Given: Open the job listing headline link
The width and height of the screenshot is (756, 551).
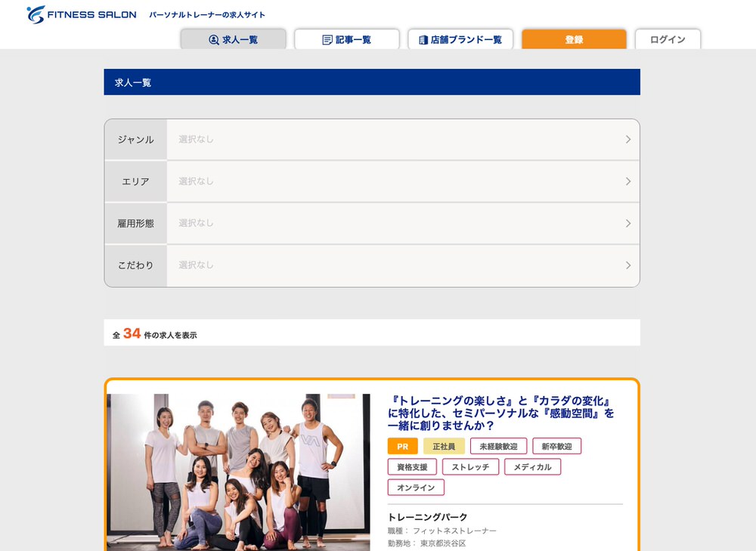Looking at the screenshot, I should 500,413.
